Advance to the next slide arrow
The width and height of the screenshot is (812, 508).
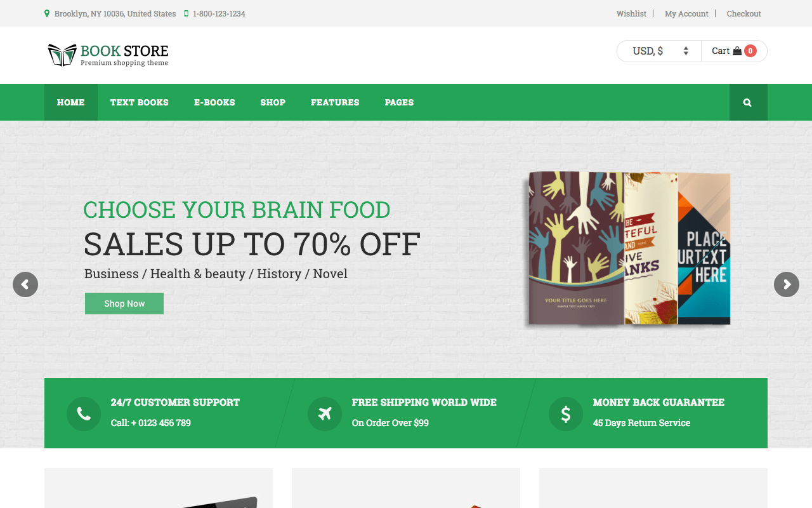pyautogui.click(x=787, y=284)
